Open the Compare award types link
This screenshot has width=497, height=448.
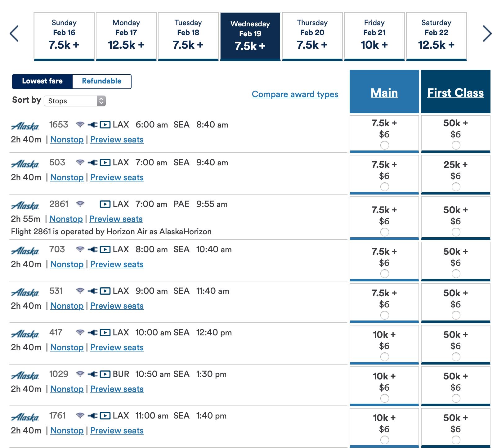(295, 94)
